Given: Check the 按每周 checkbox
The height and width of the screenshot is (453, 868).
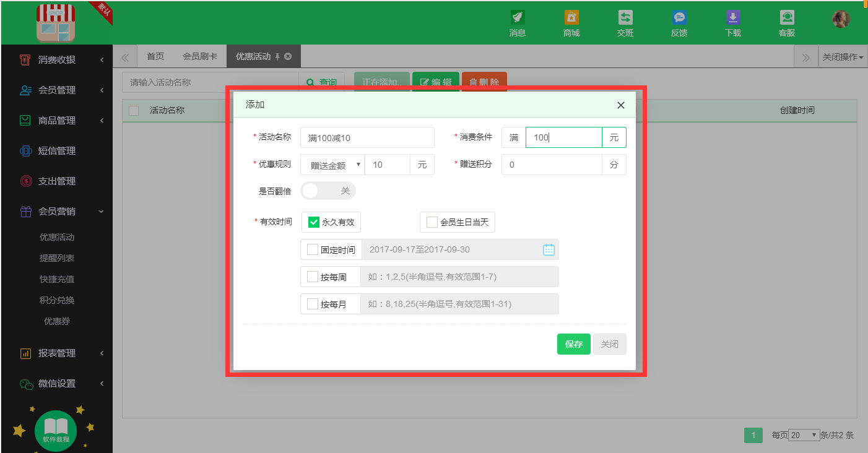Looking at the screenshot, I should [313, 277].
